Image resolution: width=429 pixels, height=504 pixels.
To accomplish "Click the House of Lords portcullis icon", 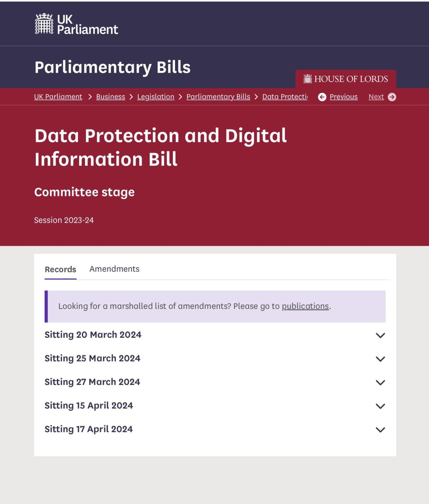I will (x=307, y=79).
